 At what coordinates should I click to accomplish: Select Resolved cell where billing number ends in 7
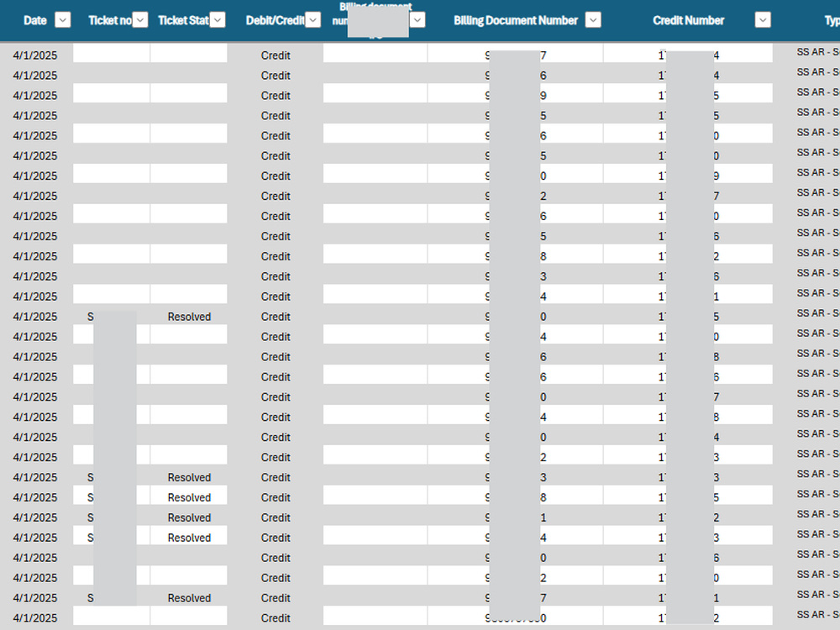click(189, 598)
